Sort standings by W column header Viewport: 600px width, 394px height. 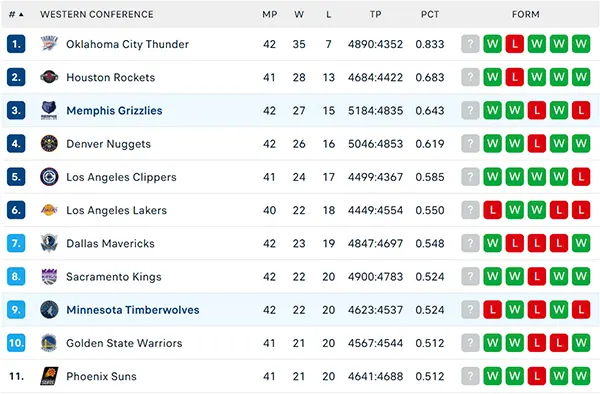point(299,14)
